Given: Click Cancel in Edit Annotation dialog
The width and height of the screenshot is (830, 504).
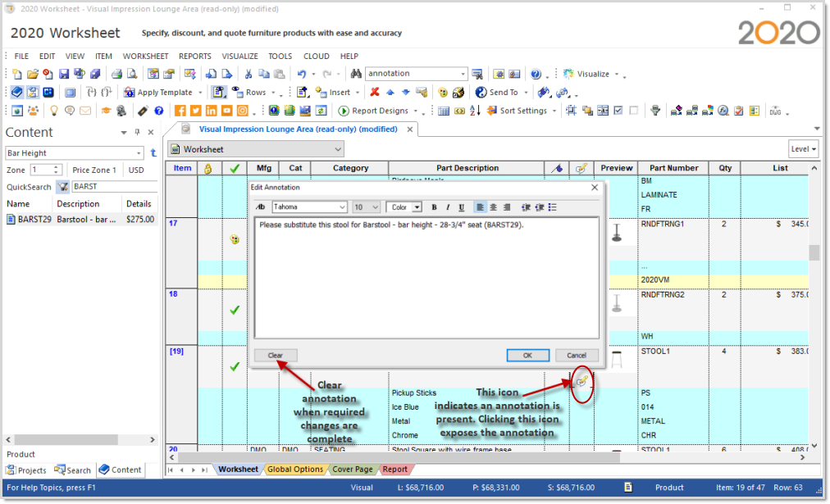Looking at the screenshot, I should click(x=577, y=356).
